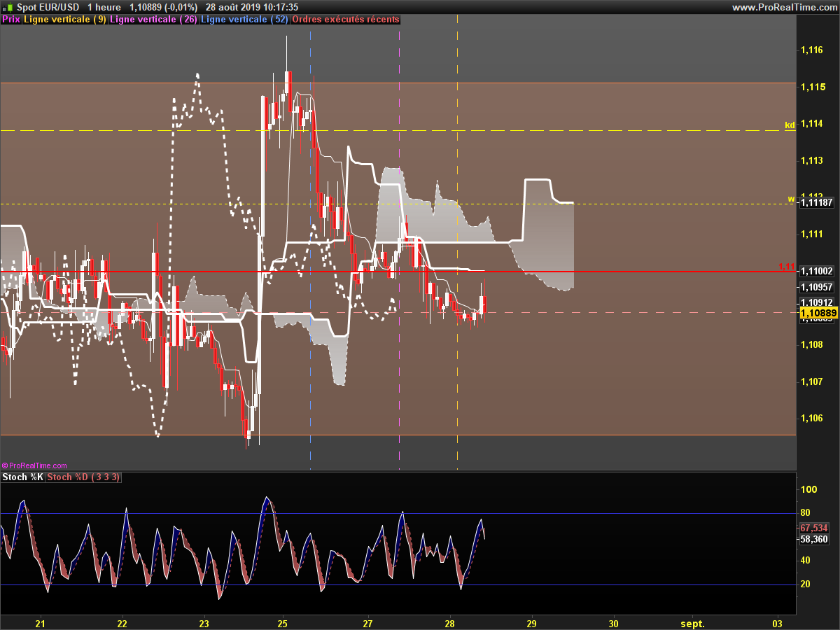This screenshot has height=630, width=840.
Task: Click the 58,360 stochastic value tag
Action: (x=814, y=540)
